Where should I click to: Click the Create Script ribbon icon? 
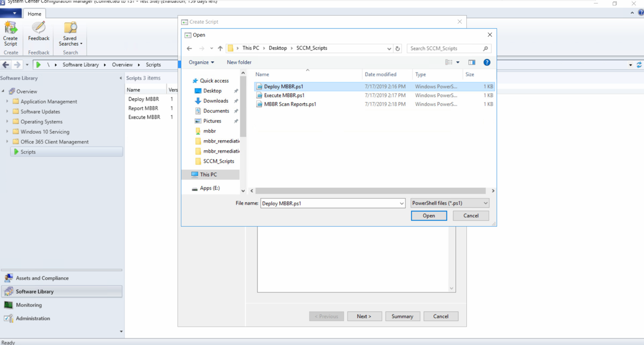tap(10, 34)
